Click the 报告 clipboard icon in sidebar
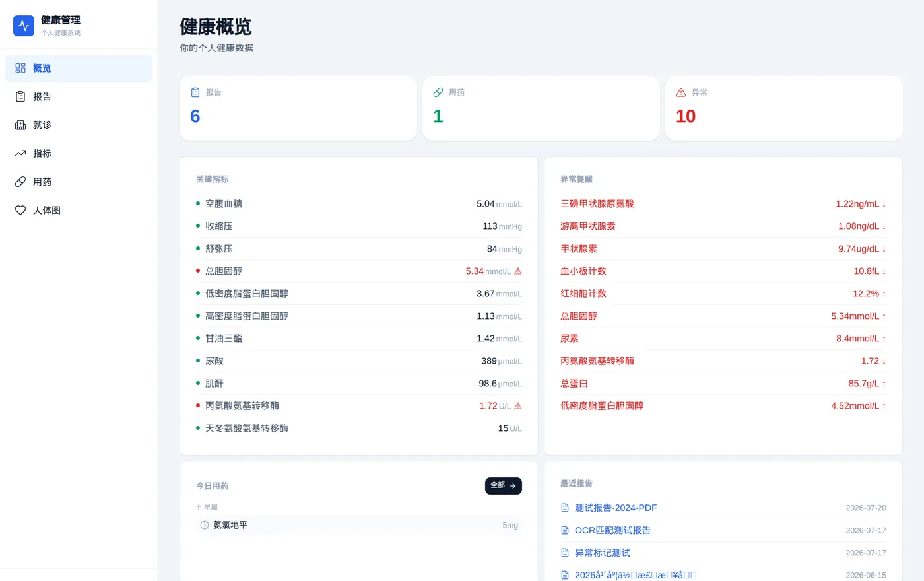The width and height of the screenshot is (924, 581). coord(20,96)
